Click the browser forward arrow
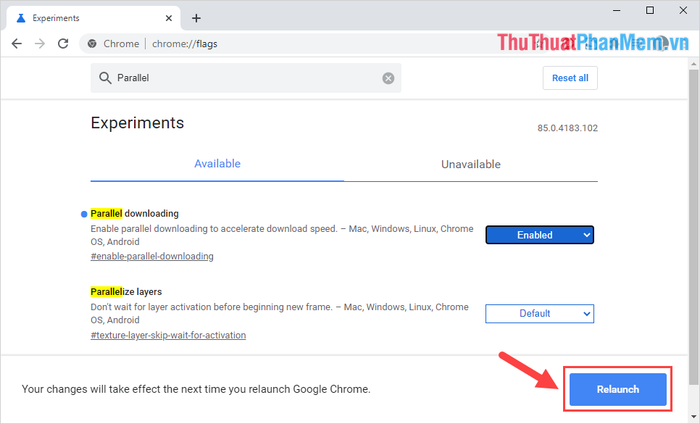The height and width of the screenshot is (424, 700). click(40, 44)
